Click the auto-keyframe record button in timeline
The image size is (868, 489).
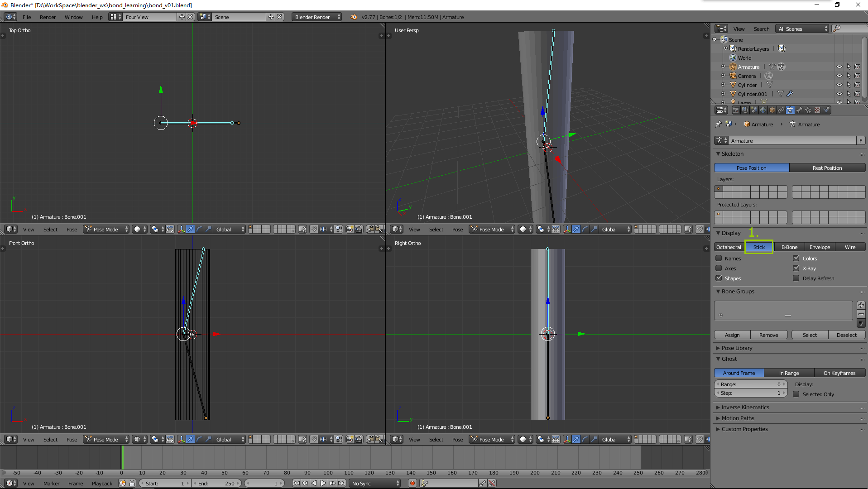412,483
